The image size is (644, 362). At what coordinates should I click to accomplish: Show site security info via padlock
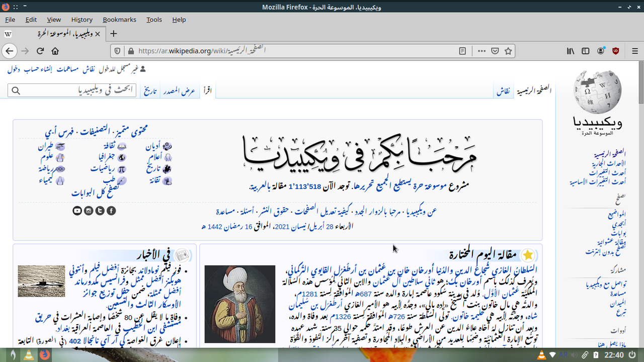pyautogui.click(x=131, y=51)
